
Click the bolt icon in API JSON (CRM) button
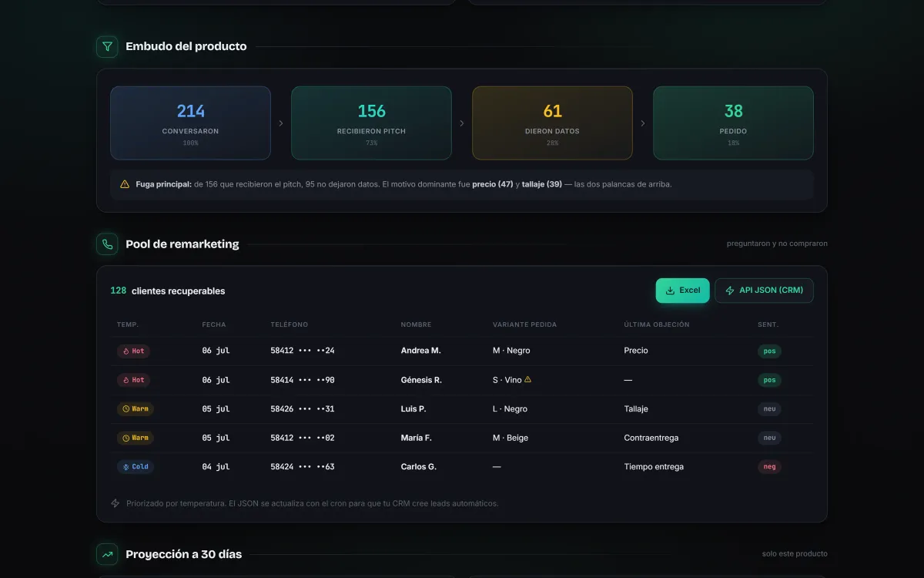click(x=730, y=291)
